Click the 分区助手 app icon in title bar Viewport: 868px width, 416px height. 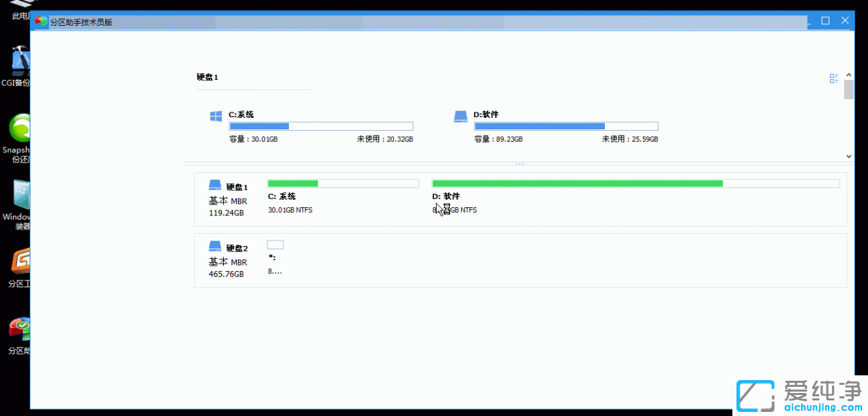coord(41,22)
